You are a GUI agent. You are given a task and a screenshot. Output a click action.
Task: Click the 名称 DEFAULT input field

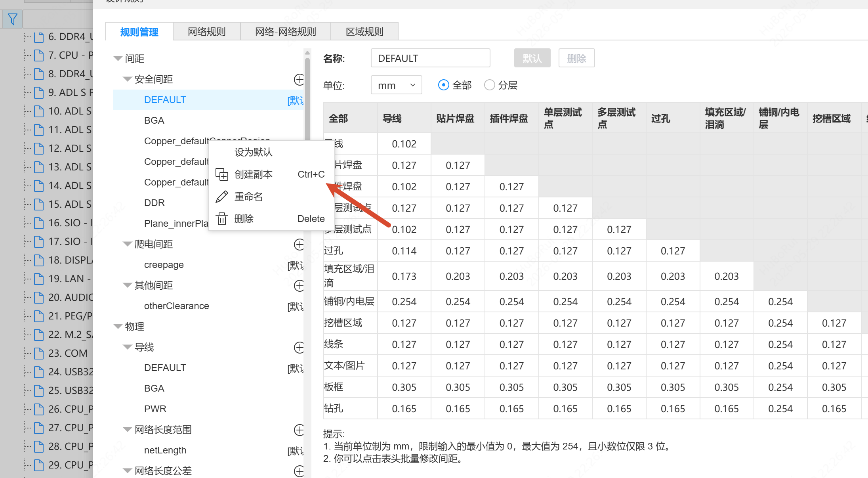431,58
